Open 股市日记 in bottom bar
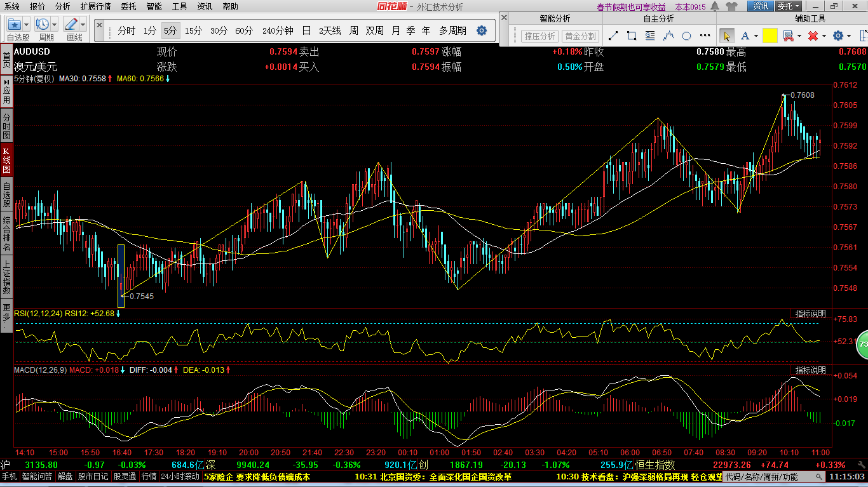868x487 pixels. click(93, 476)
